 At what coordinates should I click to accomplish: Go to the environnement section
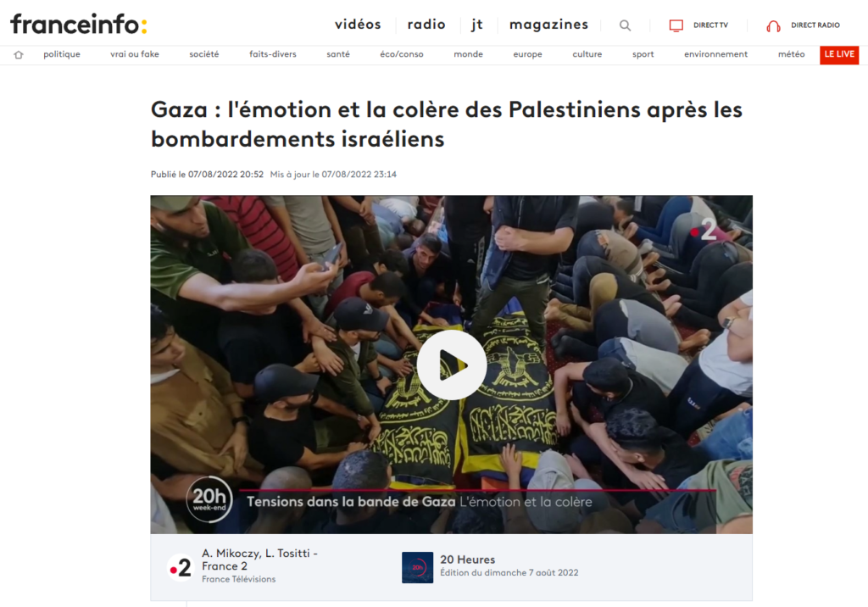(715, 54)
